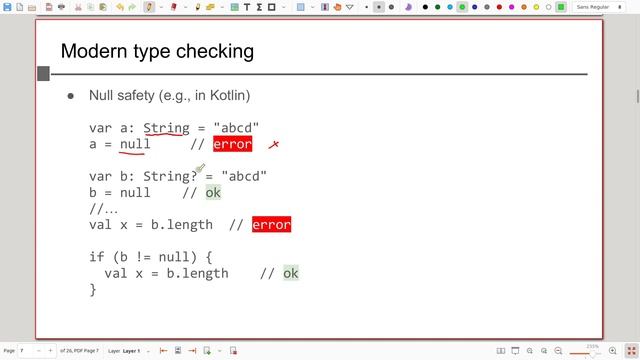The height and width of the screenshot is (360, 640).
Task: Pick the white pen color
Action: (549, 7)
